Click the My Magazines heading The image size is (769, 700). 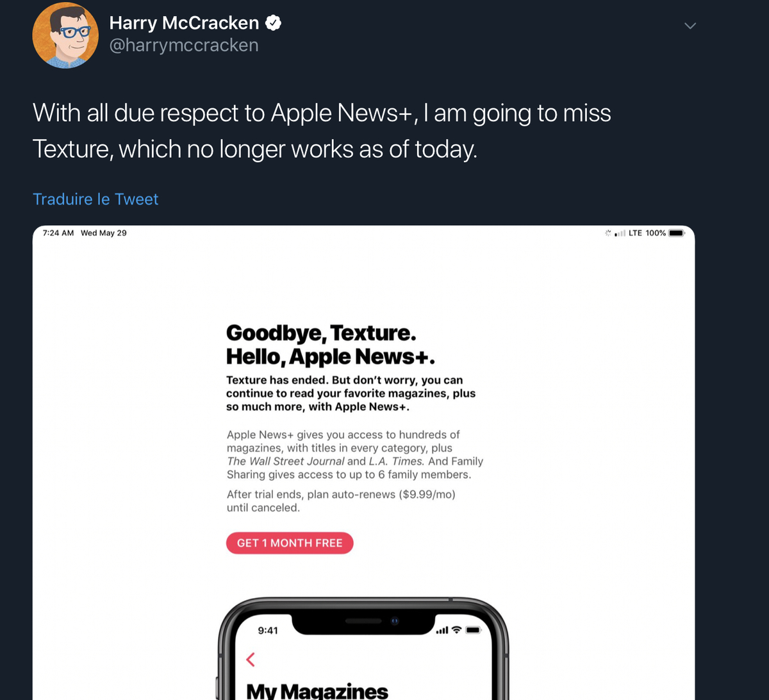(x=317, y=690)
